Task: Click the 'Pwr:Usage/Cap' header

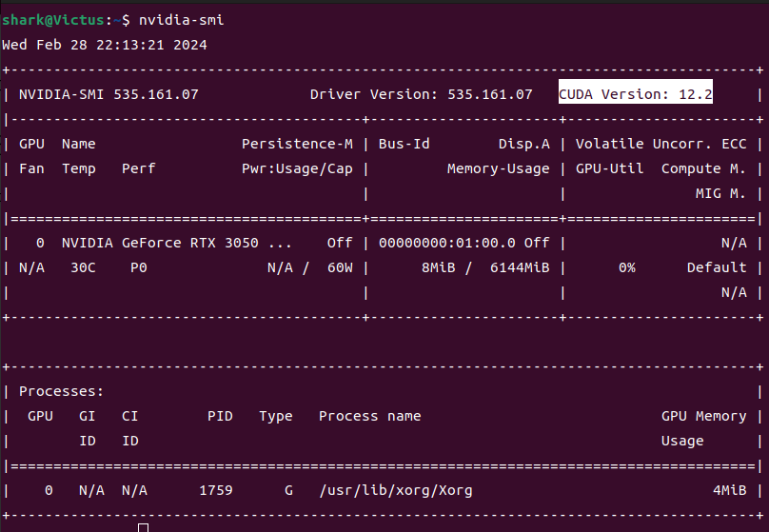Action: 297,168
